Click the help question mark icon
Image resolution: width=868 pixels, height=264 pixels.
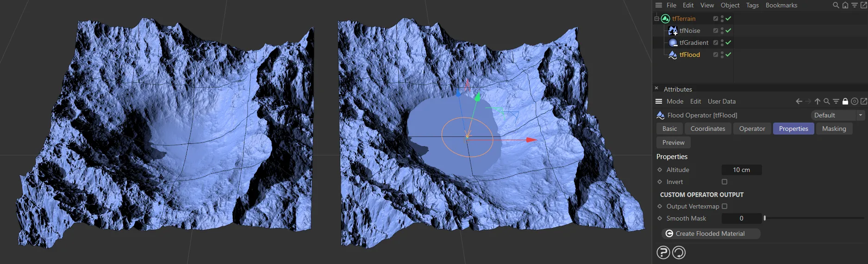click(x=663, y=252)
